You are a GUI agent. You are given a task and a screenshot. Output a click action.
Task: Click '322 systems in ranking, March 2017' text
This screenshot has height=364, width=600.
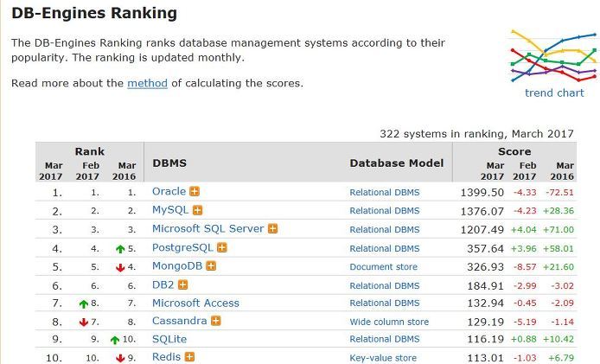pos(476,133)
